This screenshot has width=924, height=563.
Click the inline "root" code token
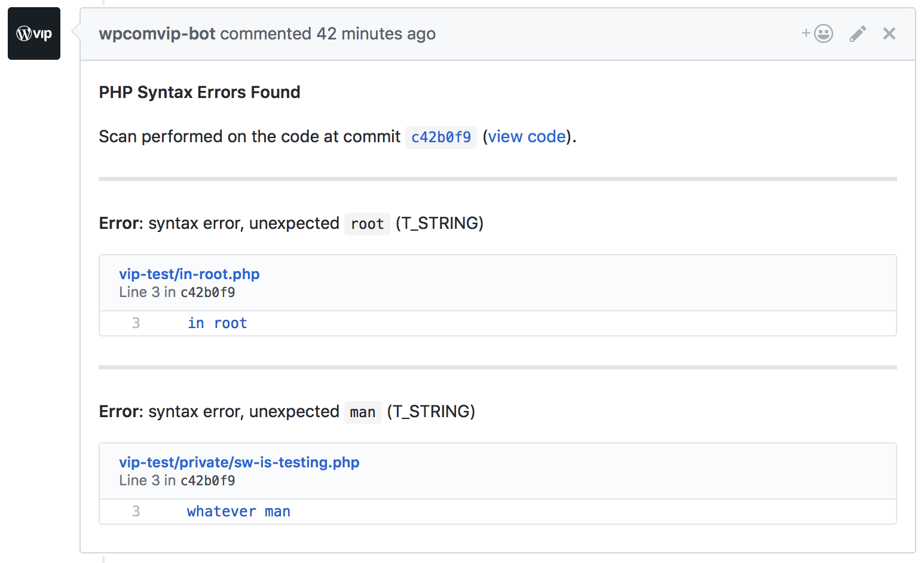(367, 224)
